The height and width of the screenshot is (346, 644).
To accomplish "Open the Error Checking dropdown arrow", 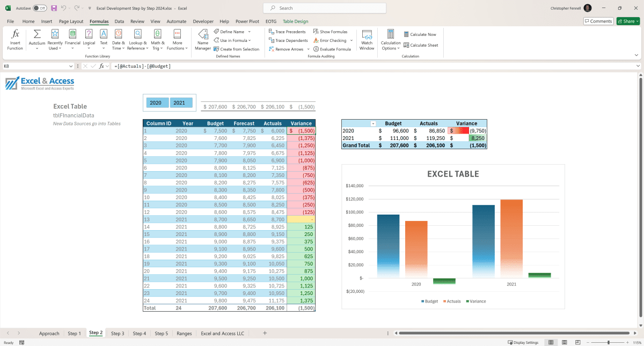I will (352, 40).
